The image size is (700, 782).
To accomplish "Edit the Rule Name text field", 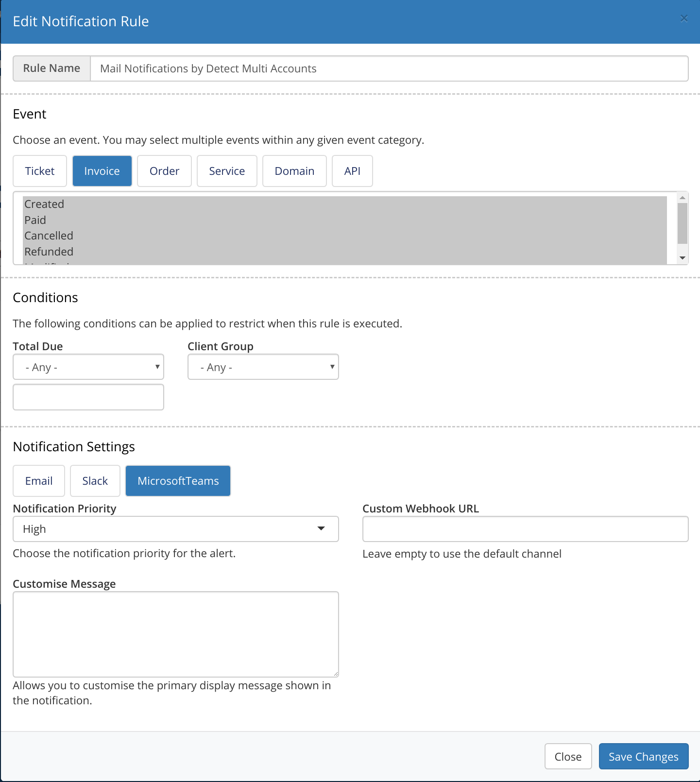I will point(389,68).
